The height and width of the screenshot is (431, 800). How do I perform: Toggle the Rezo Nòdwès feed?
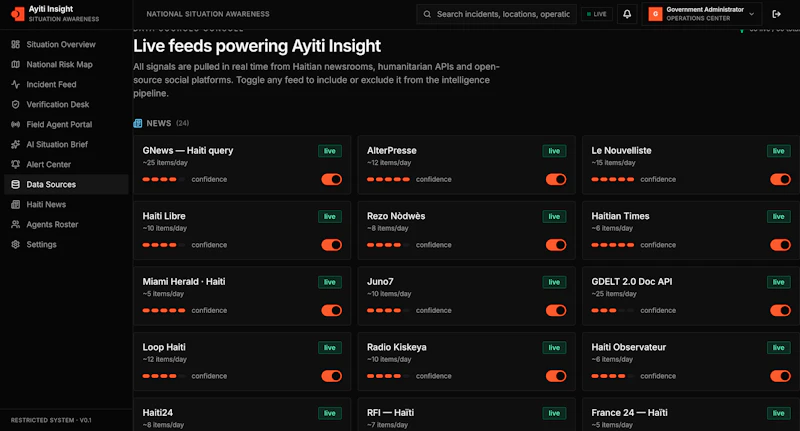556,245
